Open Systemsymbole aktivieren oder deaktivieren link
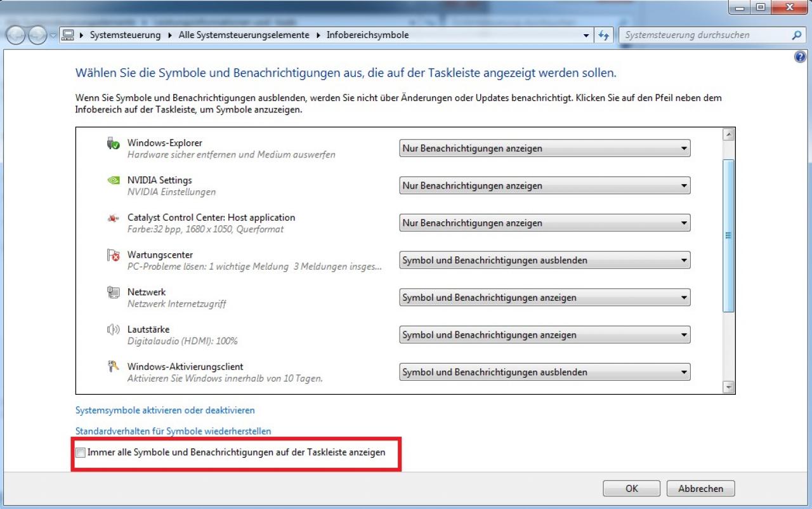This screenshot has height=509, width=812. 165,411
